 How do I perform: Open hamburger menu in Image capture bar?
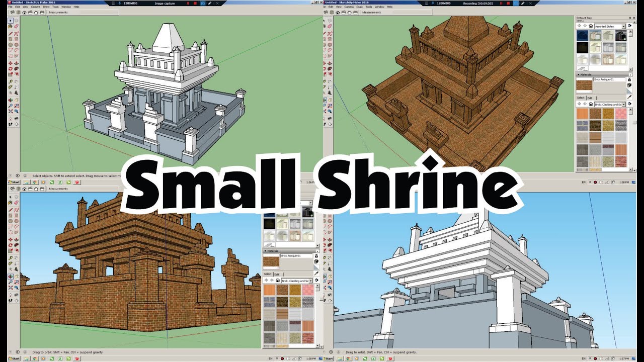point(113,3)
